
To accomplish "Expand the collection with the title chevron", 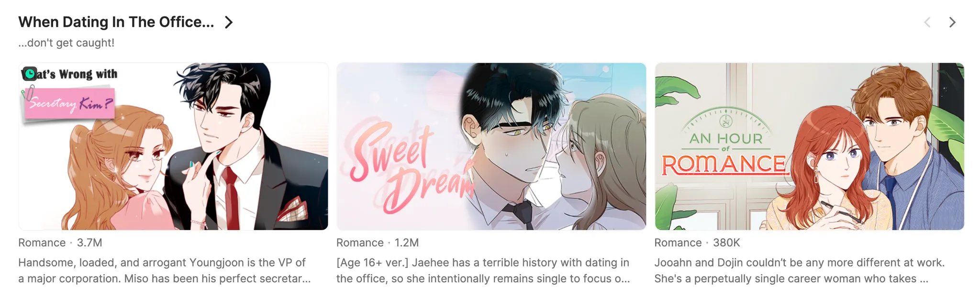I will (x=229, y=22).
